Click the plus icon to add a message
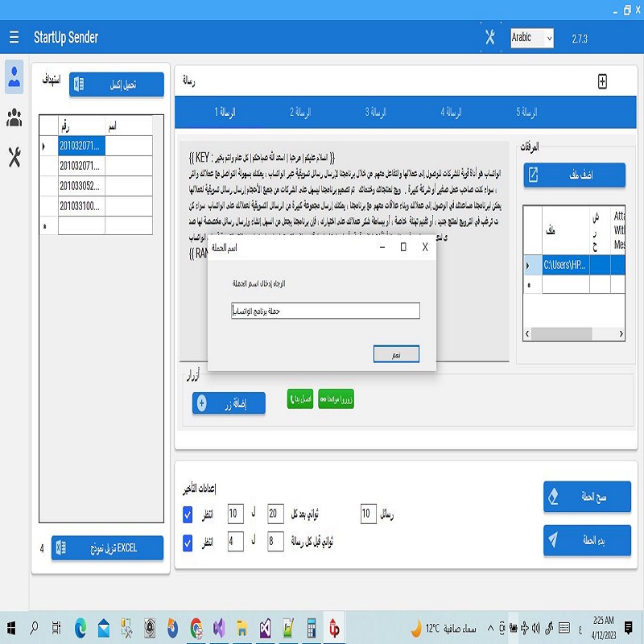The image size is (644, 644). click(602, 81)
